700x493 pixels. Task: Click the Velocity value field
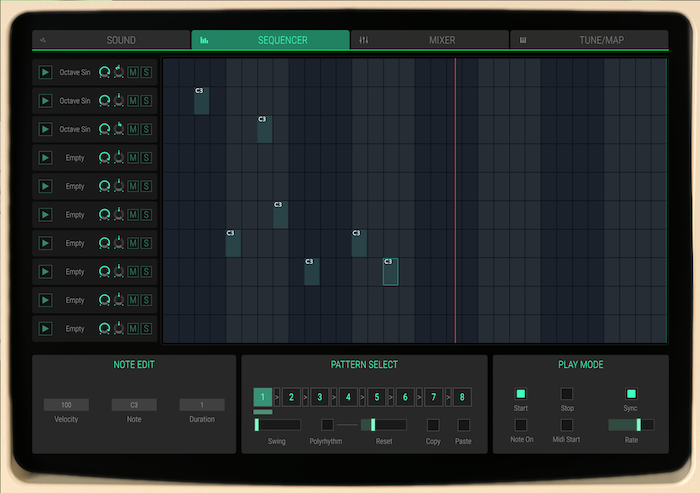[x=66, y=405]
